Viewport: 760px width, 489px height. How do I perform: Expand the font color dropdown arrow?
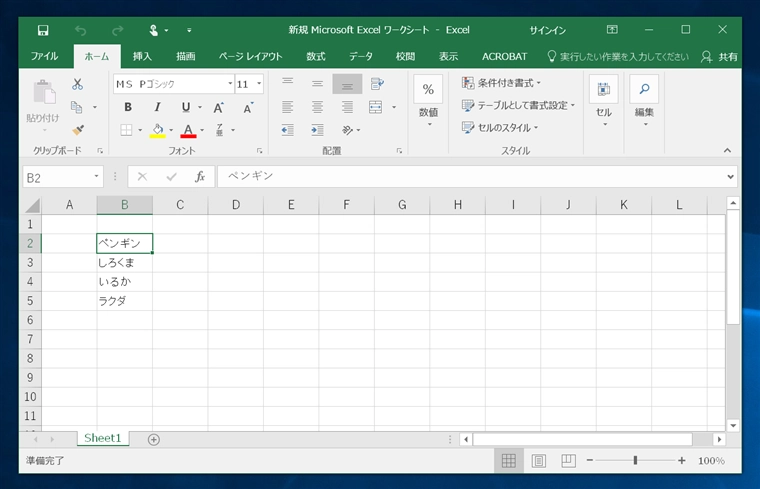202,130
